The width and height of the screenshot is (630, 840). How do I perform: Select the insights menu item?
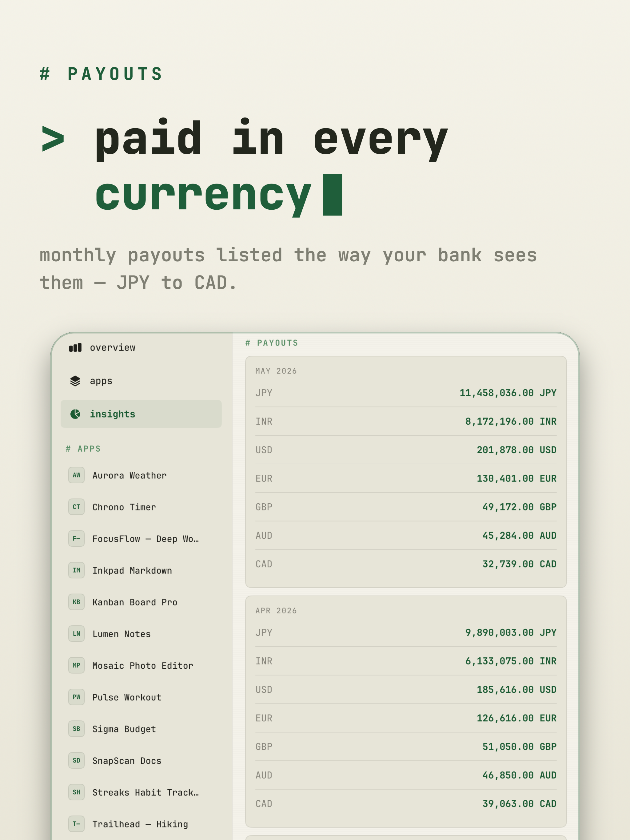[141, 414]
